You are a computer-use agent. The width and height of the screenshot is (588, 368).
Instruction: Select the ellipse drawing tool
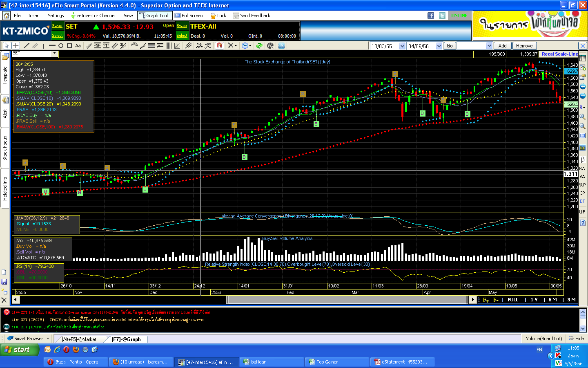[x=60, y=46]
